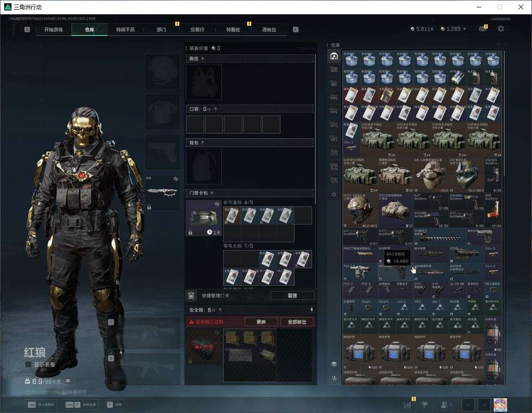The image size is (532, 413).
Task: Select the empty 背包 backpack slot
Action: click(x=204, y=166)
